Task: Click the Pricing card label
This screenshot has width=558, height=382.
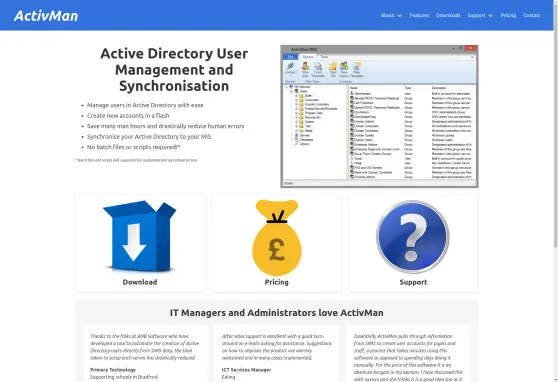Action: (277, 282)
